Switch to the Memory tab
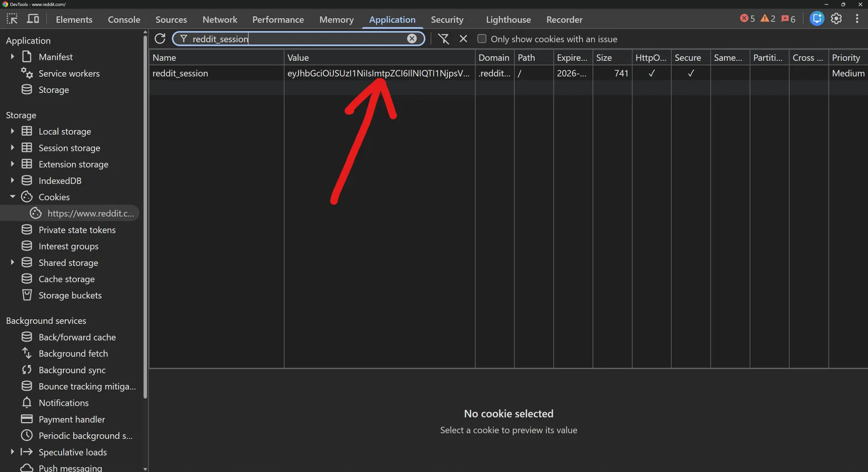 pos(337,19)
